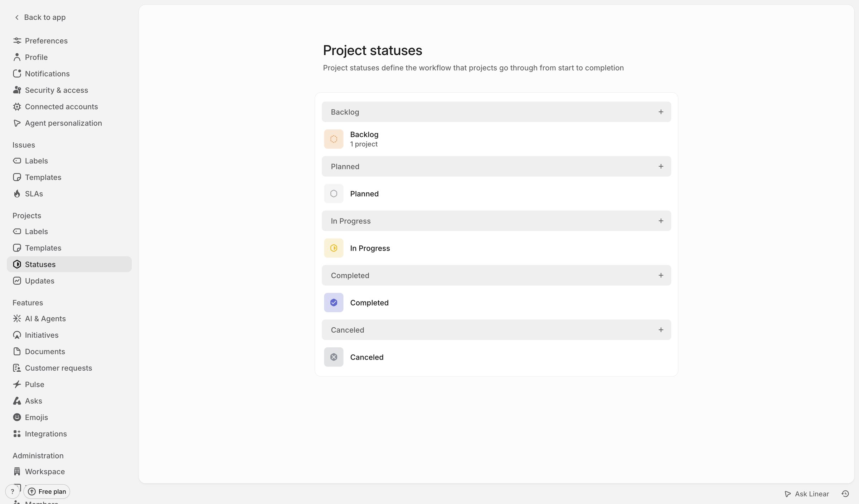Screen dimensions: 859x504
Task: Add a new status under In Progress
Action: click(661, 221)
